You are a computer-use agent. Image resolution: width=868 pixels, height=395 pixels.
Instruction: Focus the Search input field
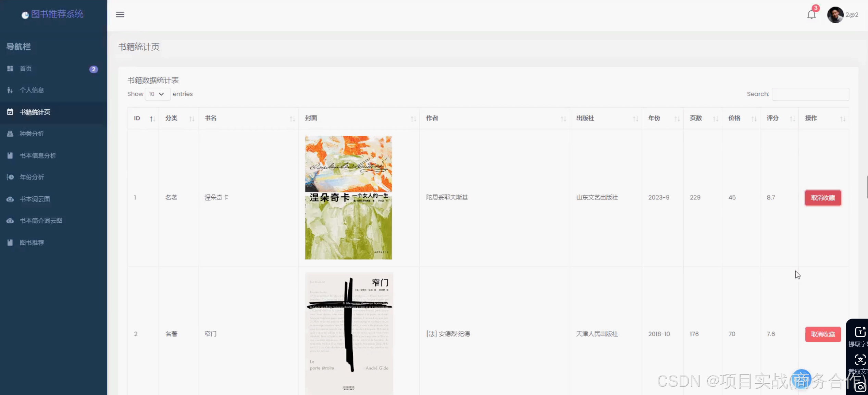810,94
